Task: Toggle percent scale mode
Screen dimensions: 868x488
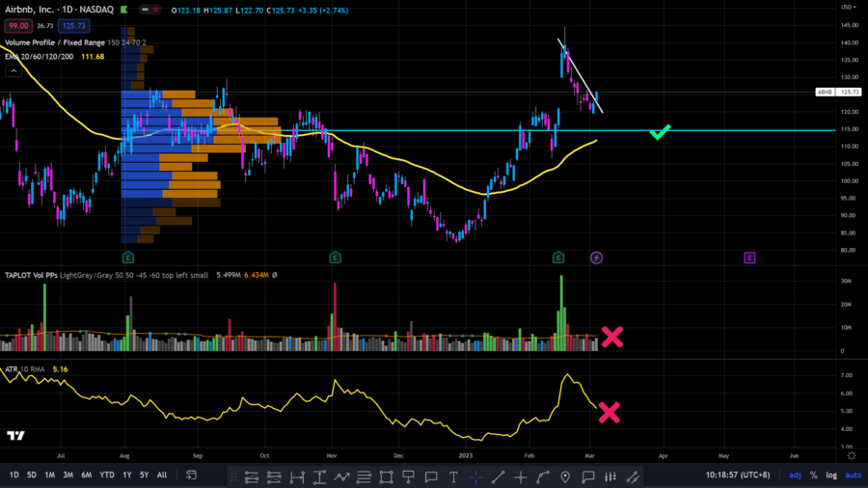Action: click(813, 475)
